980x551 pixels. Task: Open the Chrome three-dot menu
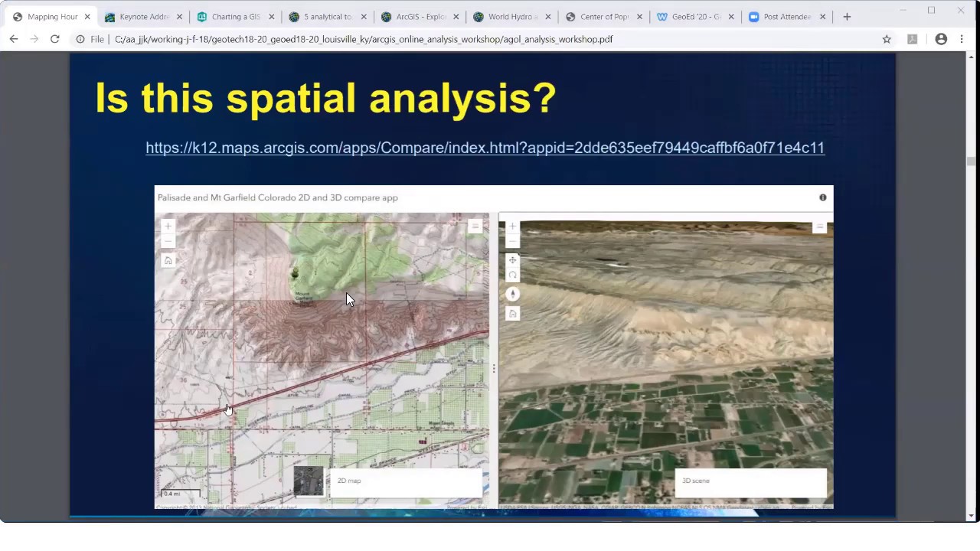[962, 39]
